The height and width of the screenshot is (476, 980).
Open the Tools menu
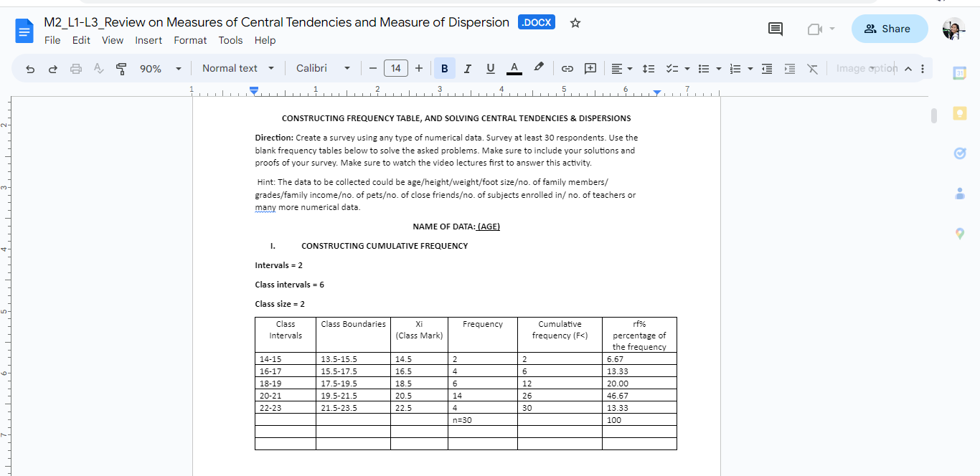[230, 40]
